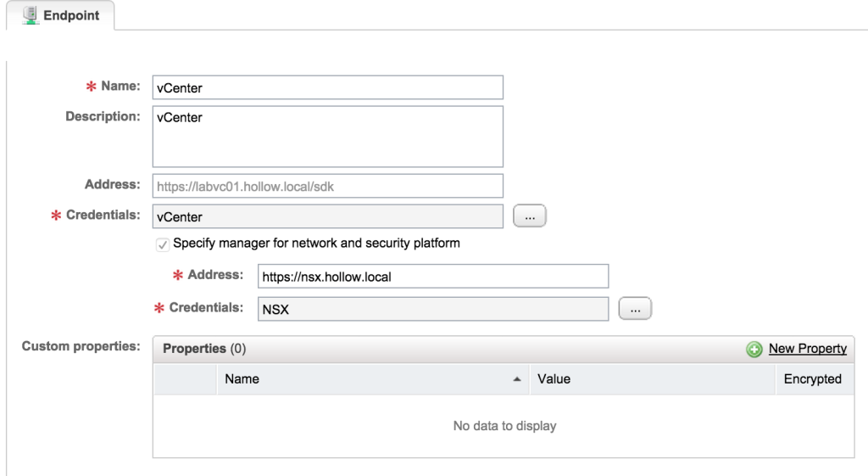Click the No data to display area
This screenshot has width=868, height=476.
504,426
